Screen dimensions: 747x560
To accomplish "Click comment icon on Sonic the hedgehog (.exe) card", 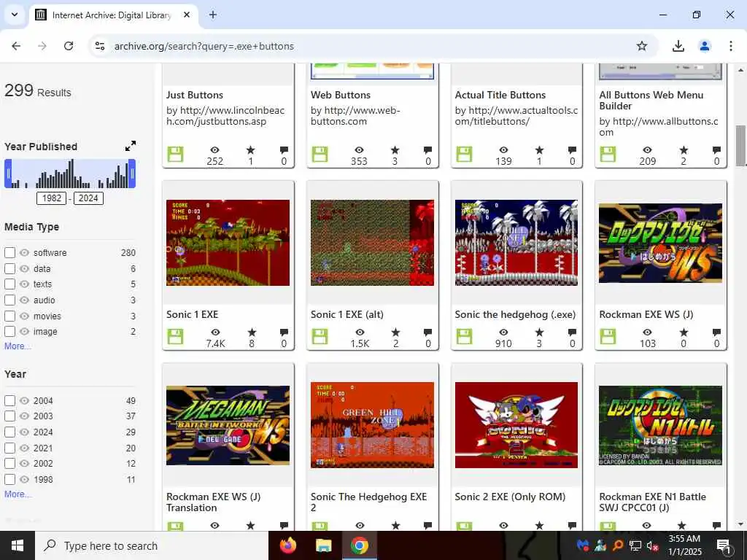I will (x=572, y=332).
